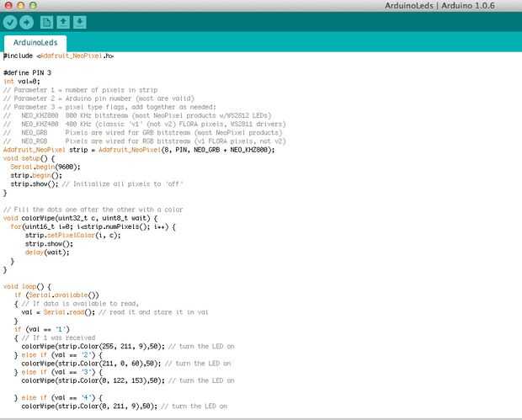Click 'Fill the dots one after the other' comment

[x=93, y=210]
